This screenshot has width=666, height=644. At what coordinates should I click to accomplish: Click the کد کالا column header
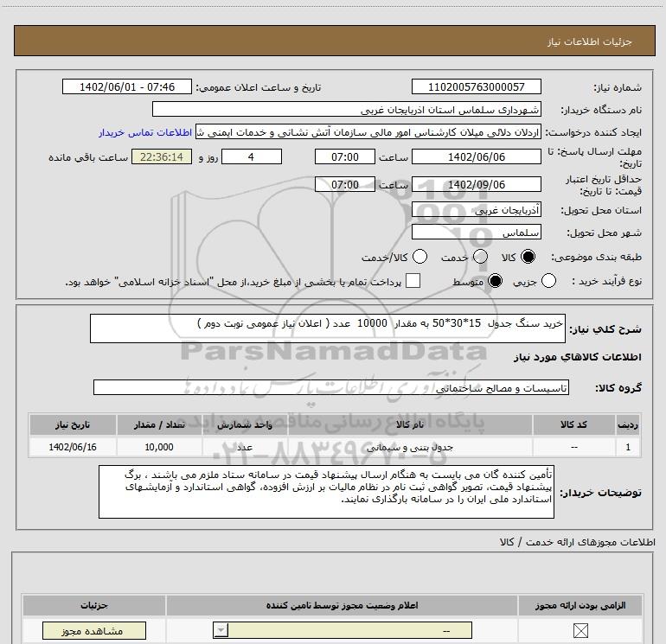click(573, 424)
